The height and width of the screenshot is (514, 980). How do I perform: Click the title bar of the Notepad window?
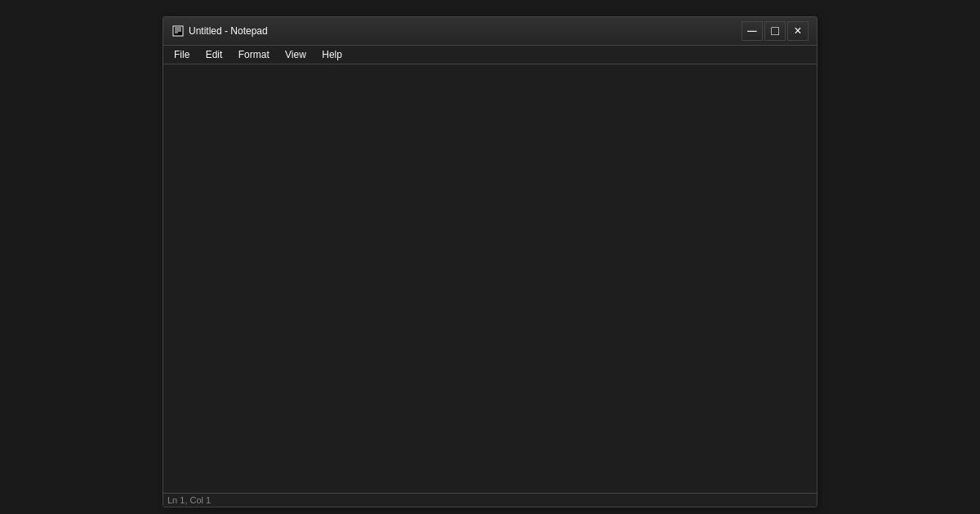(x=490, y=31)
